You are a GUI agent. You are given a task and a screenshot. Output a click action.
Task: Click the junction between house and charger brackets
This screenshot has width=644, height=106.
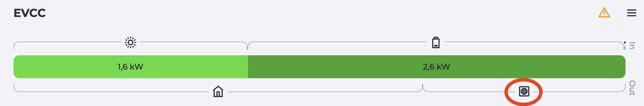pyautogui.click(x=422, y=87)
